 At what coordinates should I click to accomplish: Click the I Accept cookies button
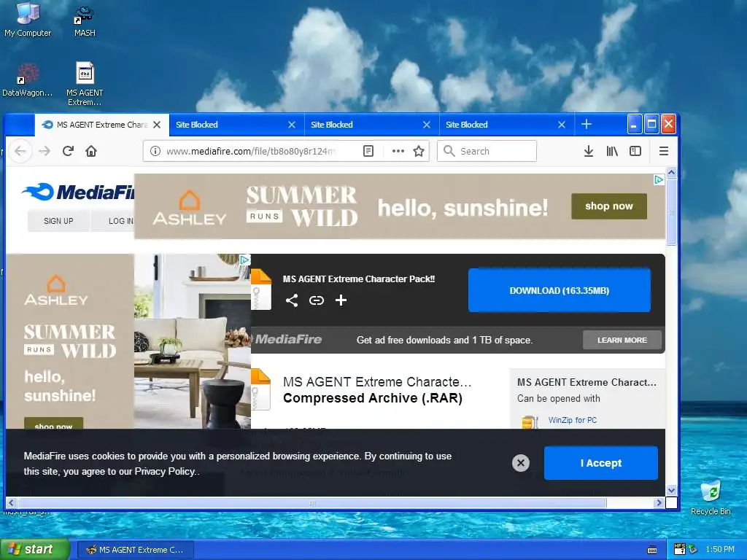point(601,463)
